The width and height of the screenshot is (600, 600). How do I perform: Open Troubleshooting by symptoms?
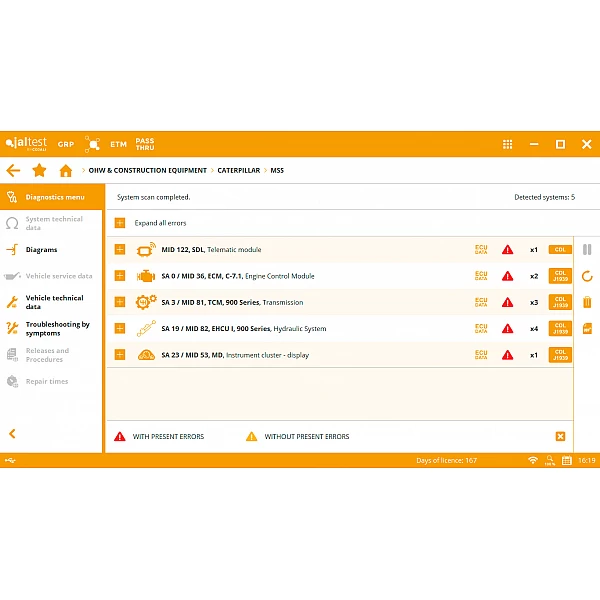pyautogui.click(x=51, y=329)
